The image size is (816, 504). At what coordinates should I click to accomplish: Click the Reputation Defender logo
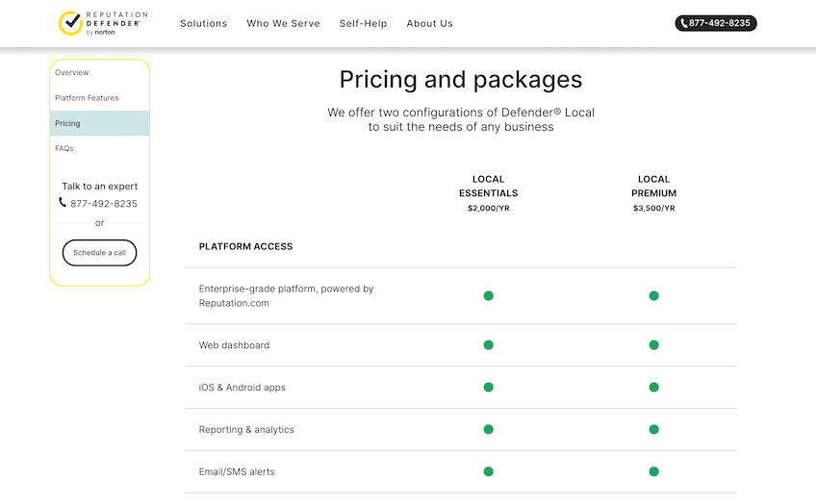click(102, 23)
